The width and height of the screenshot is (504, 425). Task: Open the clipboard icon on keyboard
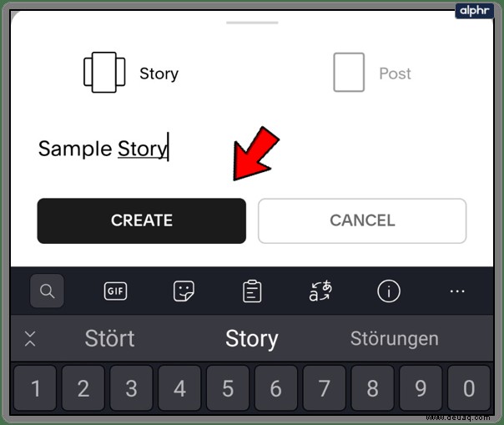252,291
